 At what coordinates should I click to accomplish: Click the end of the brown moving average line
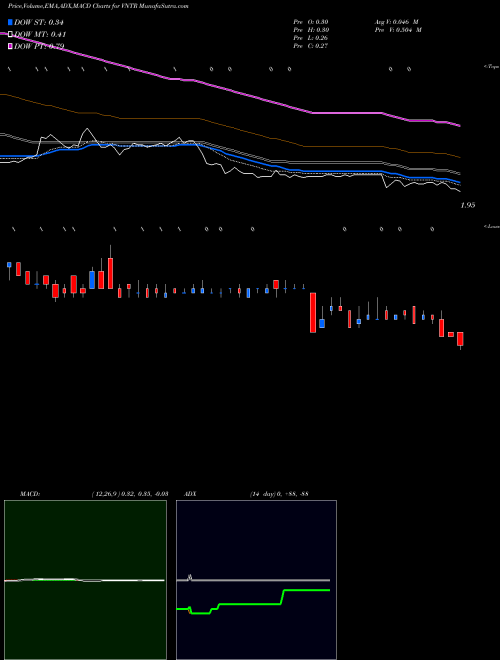click(x=459, y=157)
